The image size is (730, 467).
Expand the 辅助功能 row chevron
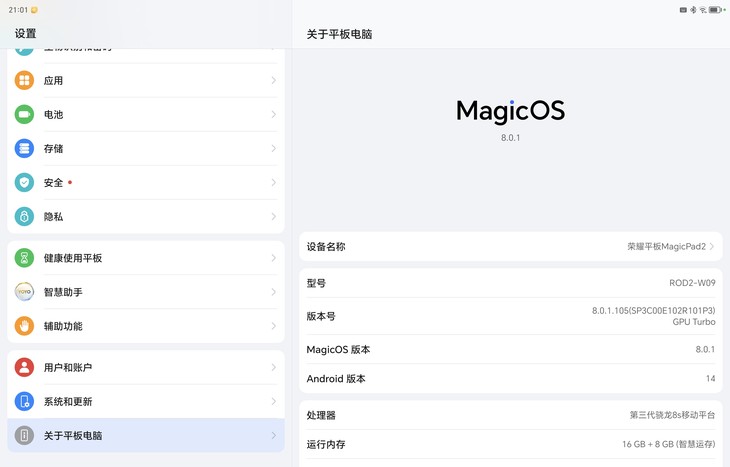point(274,326)
